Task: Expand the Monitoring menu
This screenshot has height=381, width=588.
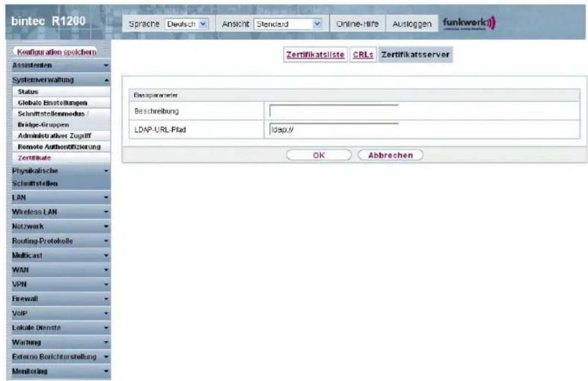Action: pyautogui.click(x=61, y=371)
